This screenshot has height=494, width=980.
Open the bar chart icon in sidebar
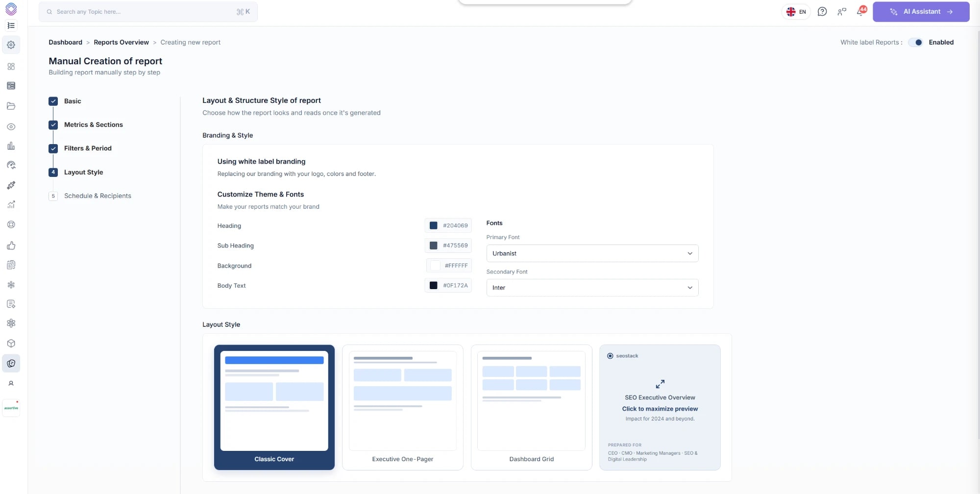11,146
